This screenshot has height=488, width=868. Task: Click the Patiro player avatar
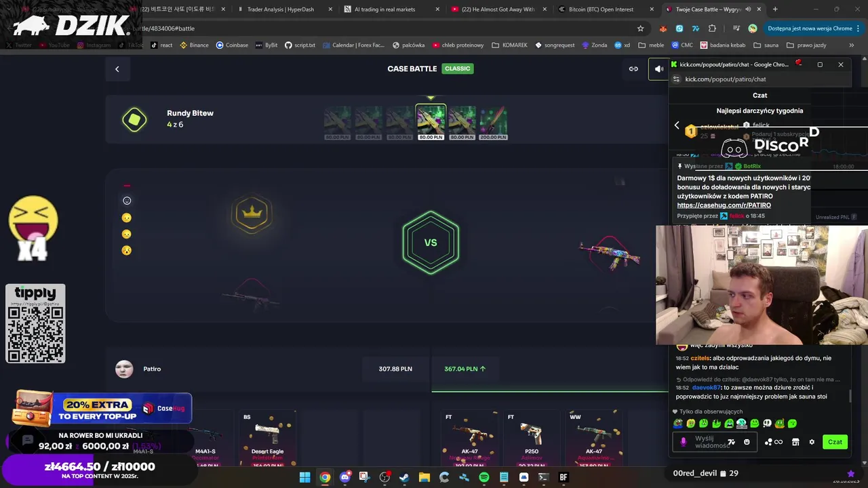tap(124, 369)
